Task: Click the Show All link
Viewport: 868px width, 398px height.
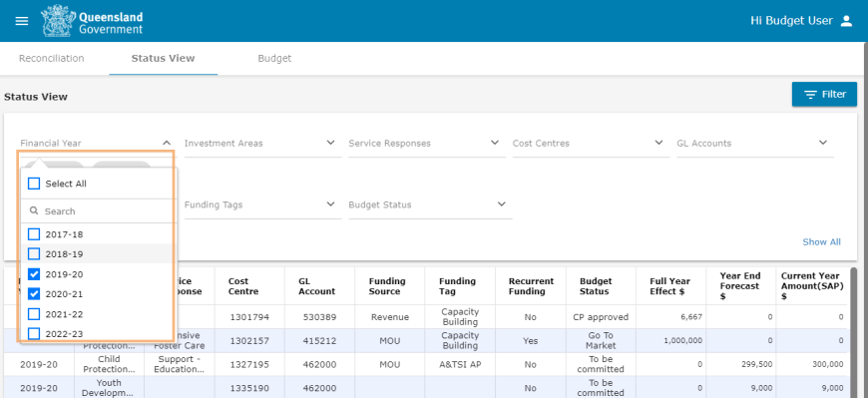Action: point(821,242)
